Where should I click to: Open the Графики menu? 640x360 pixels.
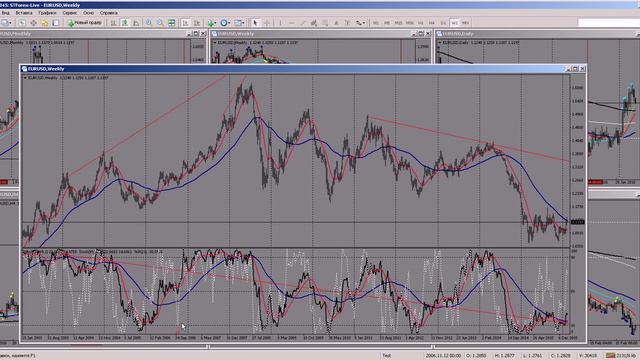point(47,13)
